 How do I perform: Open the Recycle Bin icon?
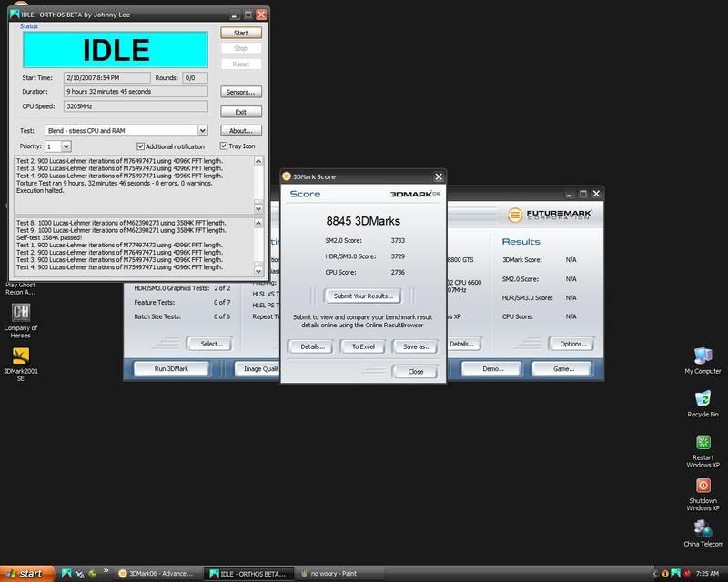(x=702, y=398)
